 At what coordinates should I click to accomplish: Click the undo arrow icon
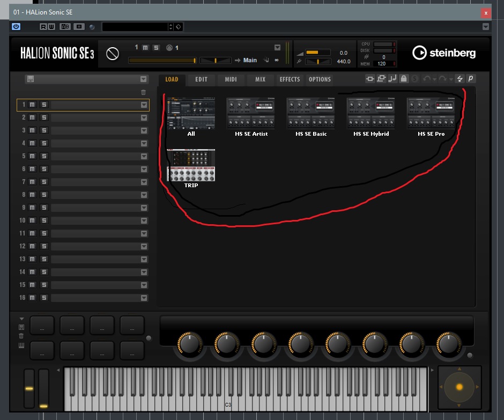pyautogui.click(x=427, y=79)
